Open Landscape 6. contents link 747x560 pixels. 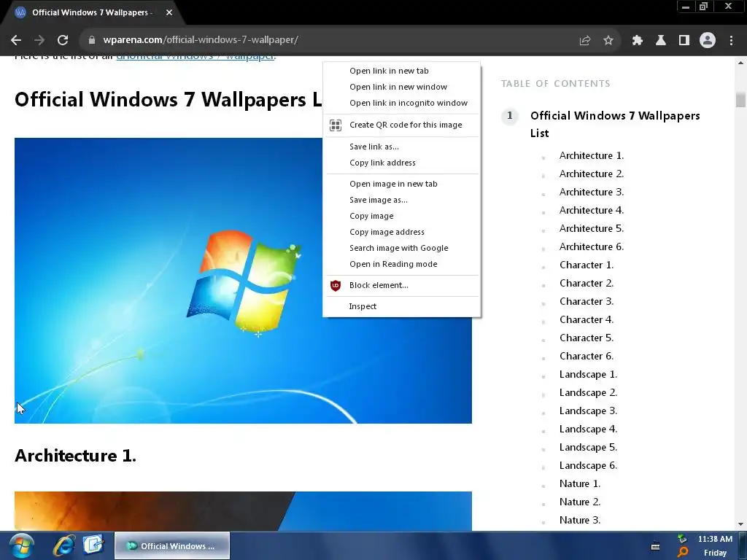tap(589, 465)
